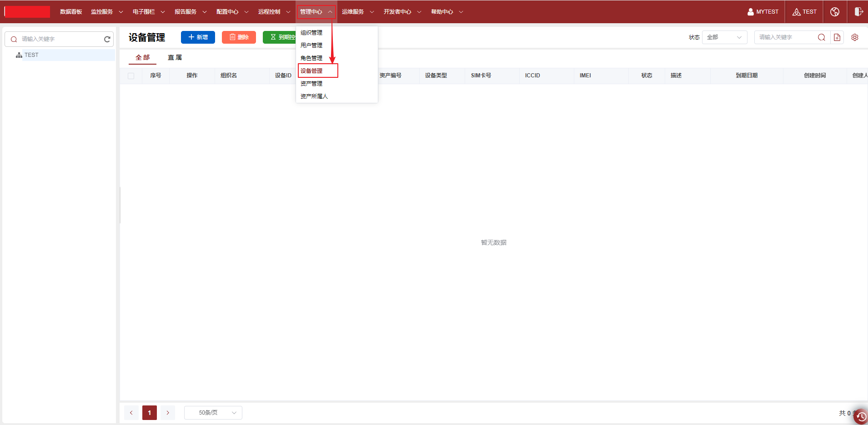
Task: Click the left sidebar keyword search field
Action: (59, 39)
